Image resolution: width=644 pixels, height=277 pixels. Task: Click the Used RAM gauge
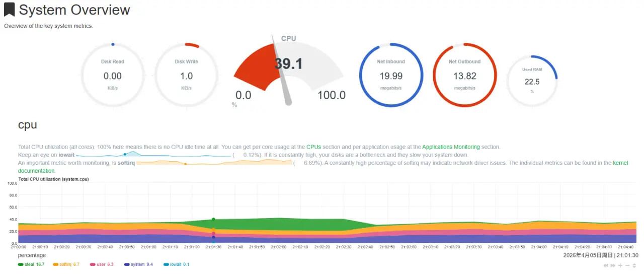(x=532, y=81)
